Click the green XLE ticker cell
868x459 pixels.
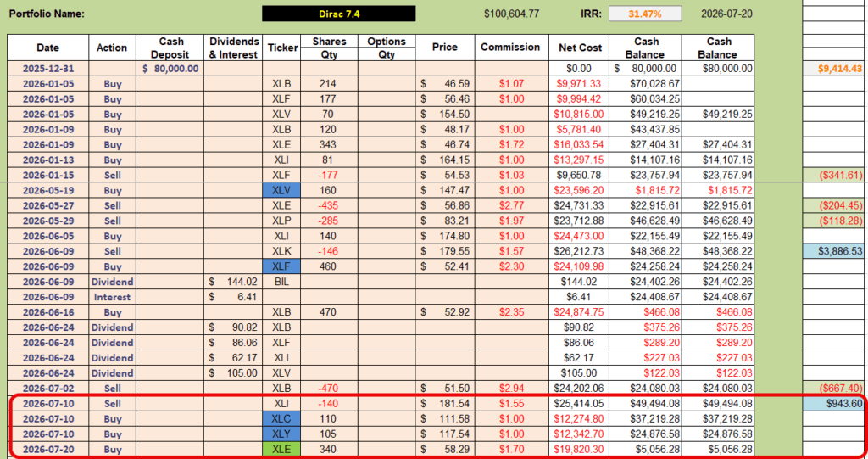[x=281, y=449]
